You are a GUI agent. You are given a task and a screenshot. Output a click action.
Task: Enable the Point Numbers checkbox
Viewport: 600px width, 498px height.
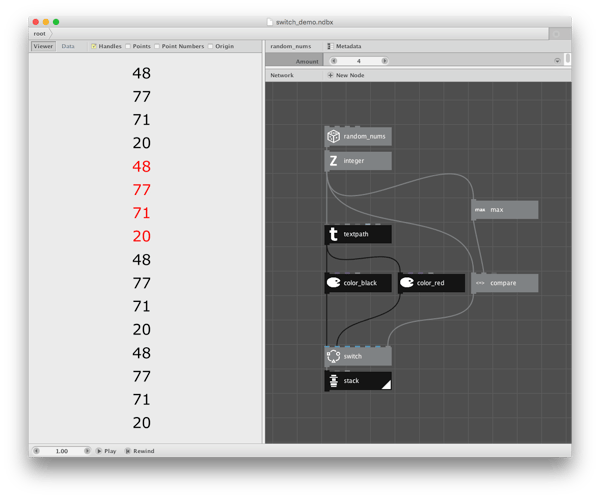[x=157, y=46]
